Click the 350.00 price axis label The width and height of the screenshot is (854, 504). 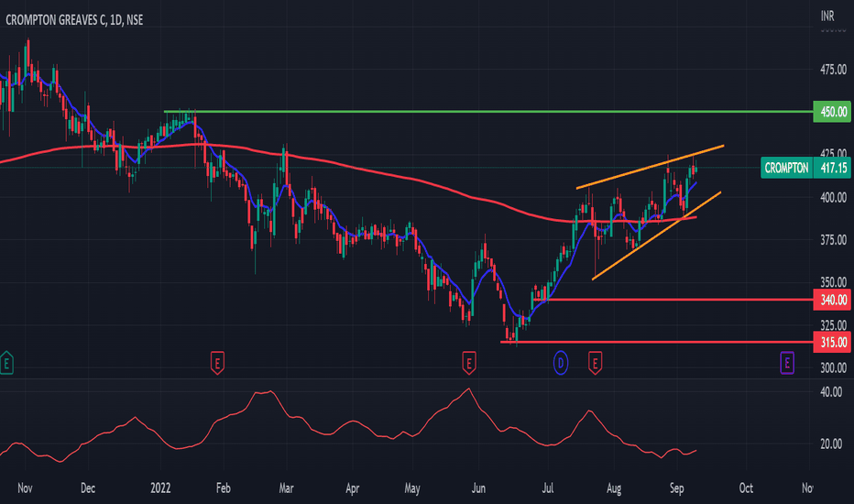[833, 282]
